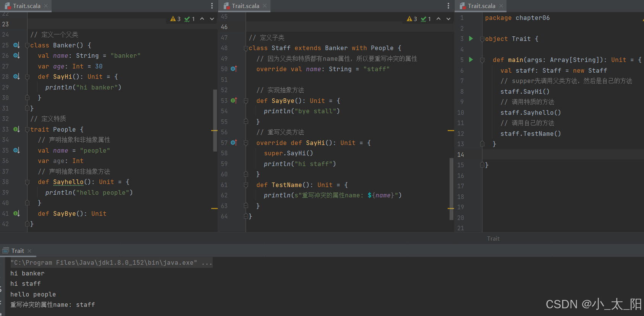Click 'hi banker' console output line

[x=27, y=273]
